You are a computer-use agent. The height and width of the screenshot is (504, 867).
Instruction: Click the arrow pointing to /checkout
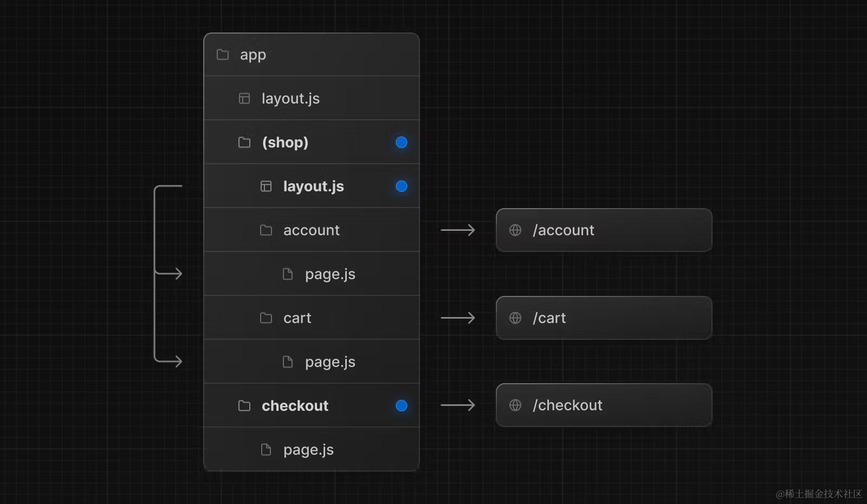[x=458, y=405]
